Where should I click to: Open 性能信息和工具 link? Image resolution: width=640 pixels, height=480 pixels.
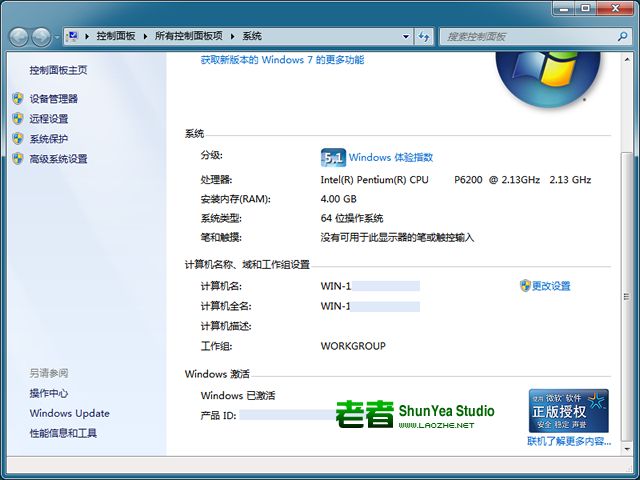63,433
